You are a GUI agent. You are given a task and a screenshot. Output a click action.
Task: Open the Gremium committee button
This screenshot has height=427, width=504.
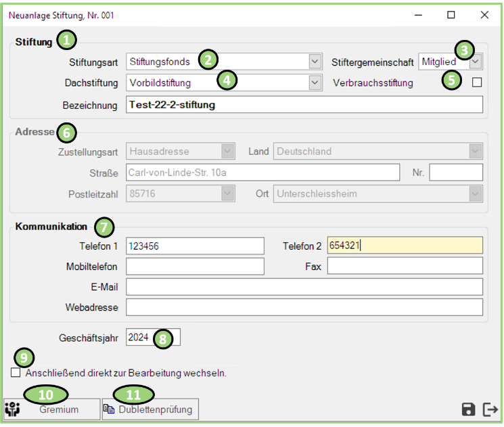[x=51, y=409]
